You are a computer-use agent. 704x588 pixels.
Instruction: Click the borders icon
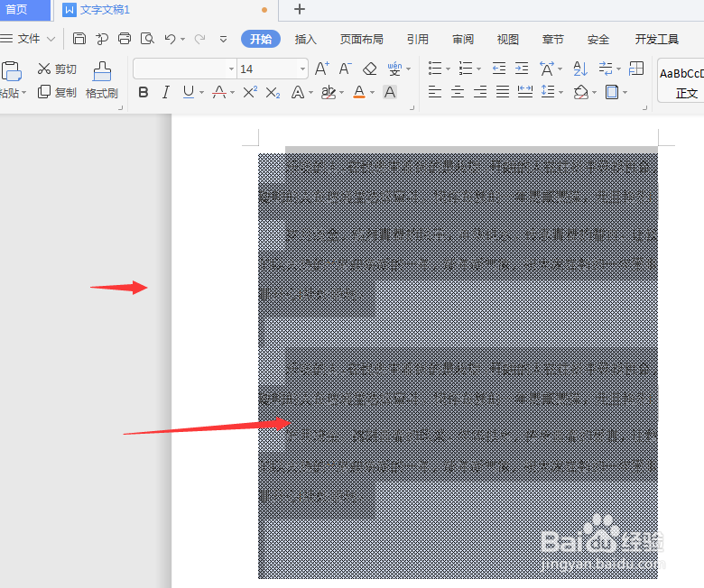(612, 92)
